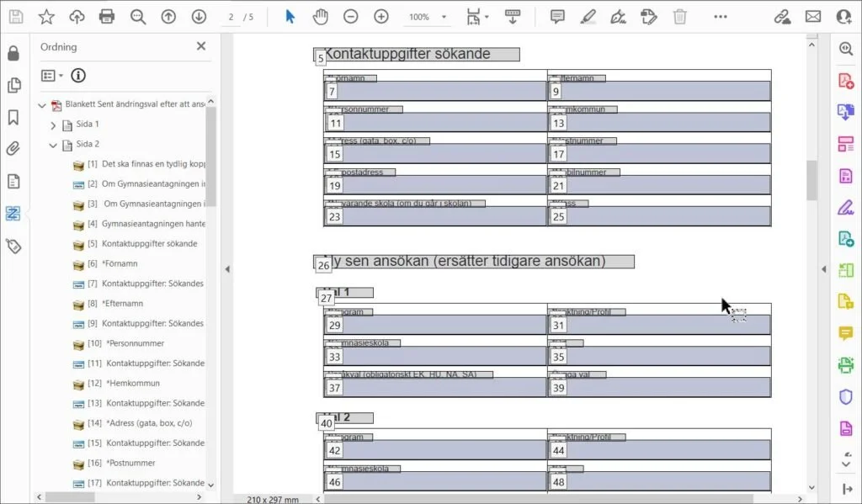
Task: Open the Bookmarks panel
Action: pyautogui.click(x=13, y=117)
